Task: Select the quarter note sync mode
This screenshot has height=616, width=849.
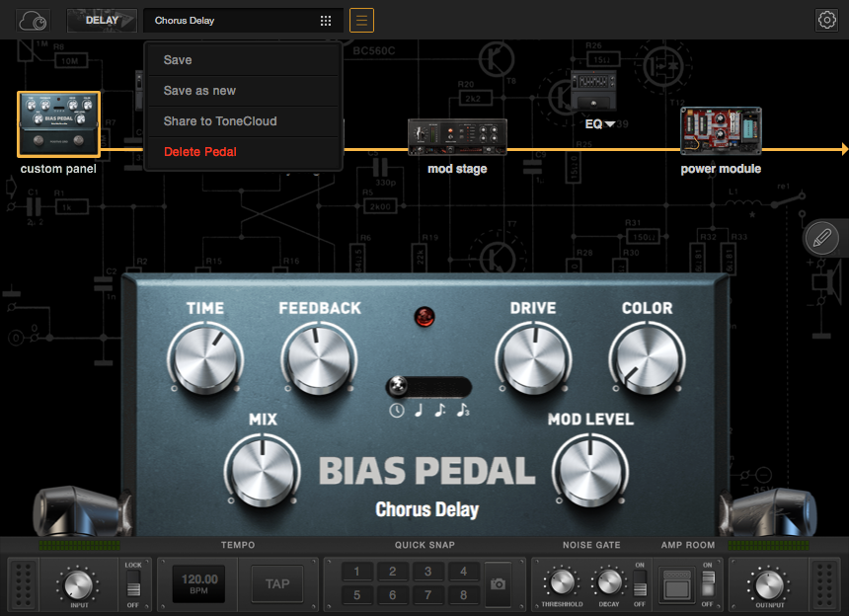Action: click(419, 411)
